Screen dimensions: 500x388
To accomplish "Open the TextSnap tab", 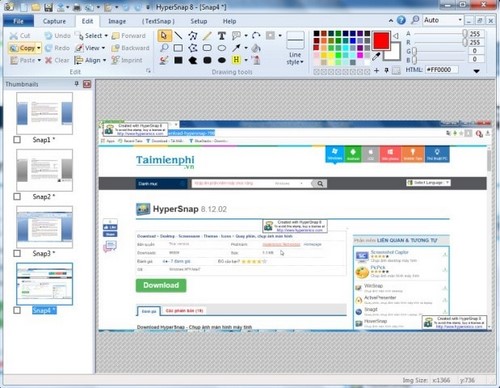I will tap(158, 21).
